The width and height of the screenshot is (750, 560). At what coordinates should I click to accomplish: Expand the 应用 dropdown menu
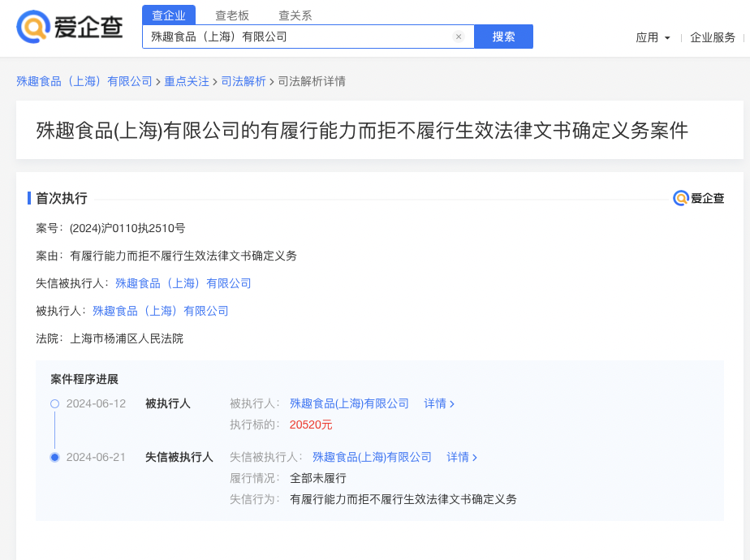tap(653, 37)
